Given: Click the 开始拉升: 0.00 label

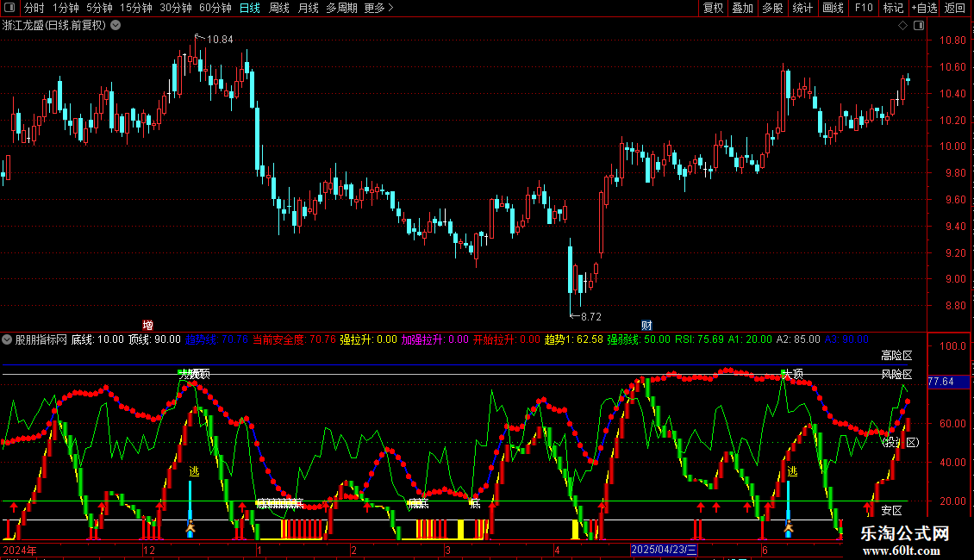Looking at the screenshot, I should pos(507,339).
